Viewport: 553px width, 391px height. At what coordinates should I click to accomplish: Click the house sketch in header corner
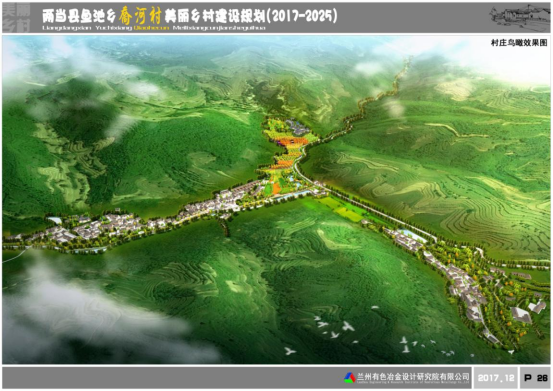pyautogui.click(x=520, y=18)
